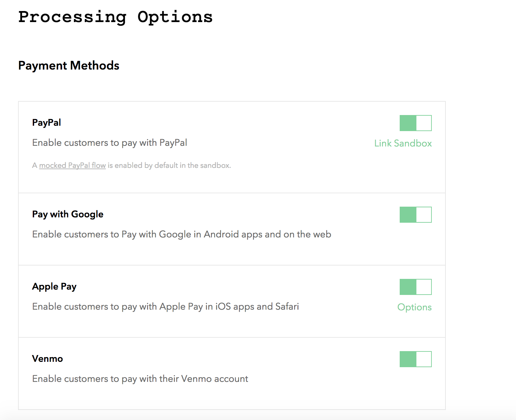Viewport: 516px width, 420px height.
Task: Click the PayPal description text
Action: coord(109,142)
